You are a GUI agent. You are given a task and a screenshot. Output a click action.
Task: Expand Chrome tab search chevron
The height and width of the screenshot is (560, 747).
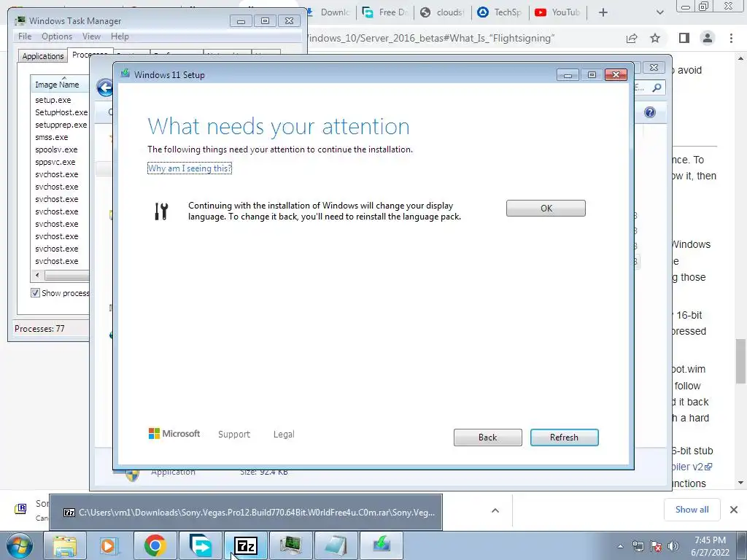pyautogui.click(x=659, y=12)
